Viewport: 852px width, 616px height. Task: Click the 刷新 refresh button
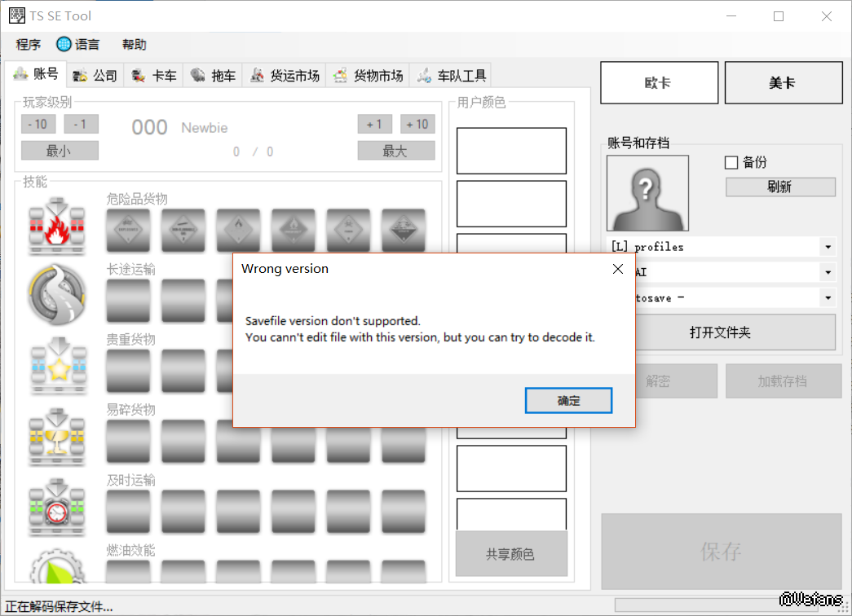pyautogui.click(x=780, y=187)
